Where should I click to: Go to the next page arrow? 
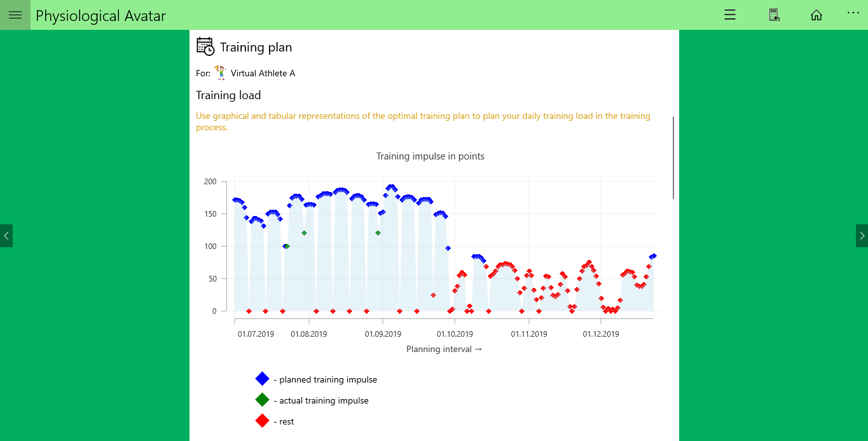pos(862,236)
